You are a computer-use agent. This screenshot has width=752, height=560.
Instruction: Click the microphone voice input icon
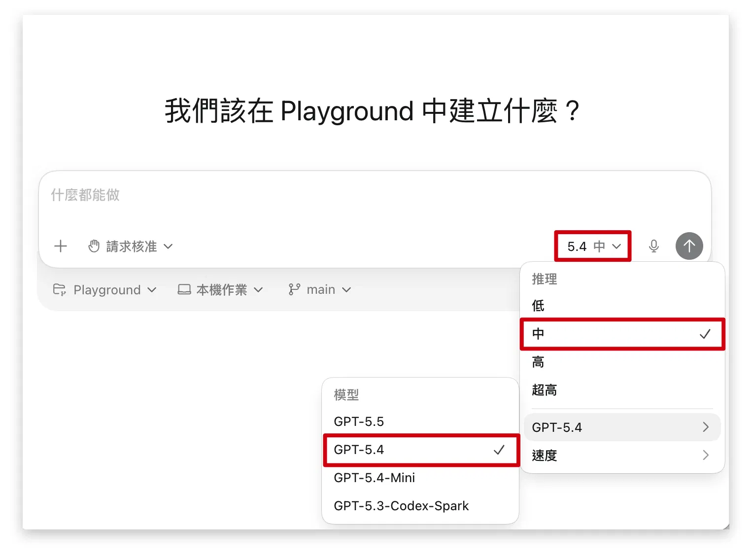653,246
